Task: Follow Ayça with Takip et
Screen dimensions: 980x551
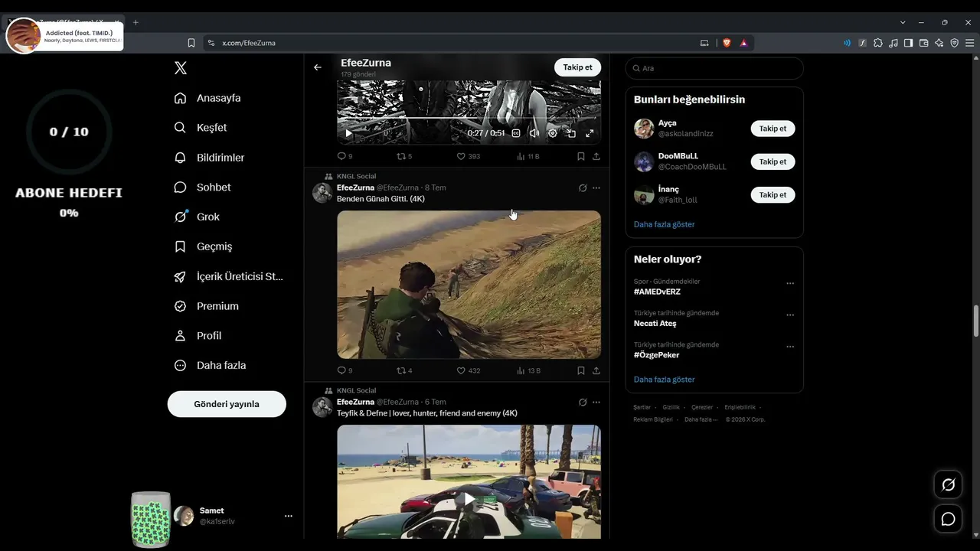Action: pyautogui.click(x=773, y=129)
